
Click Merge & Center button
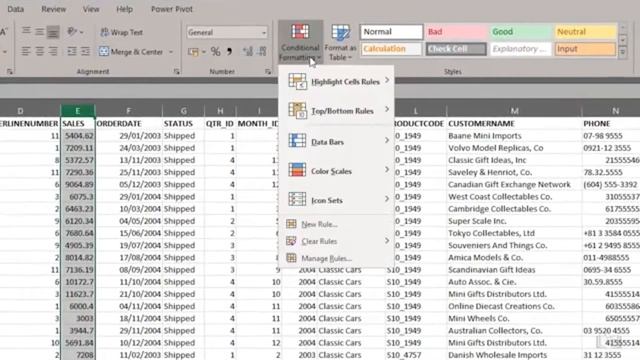pyautogui.click(x=131, y=52)
